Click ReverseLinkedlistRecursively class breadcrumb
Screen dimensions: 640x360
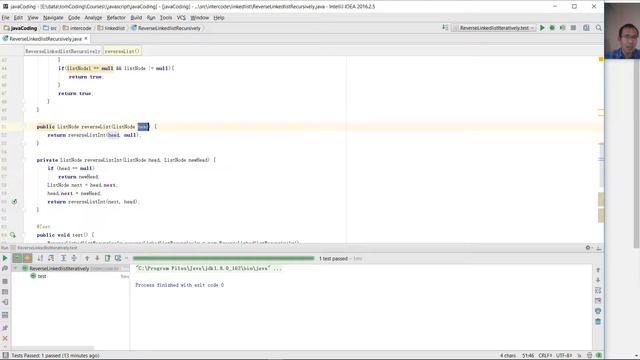[62, 51]
